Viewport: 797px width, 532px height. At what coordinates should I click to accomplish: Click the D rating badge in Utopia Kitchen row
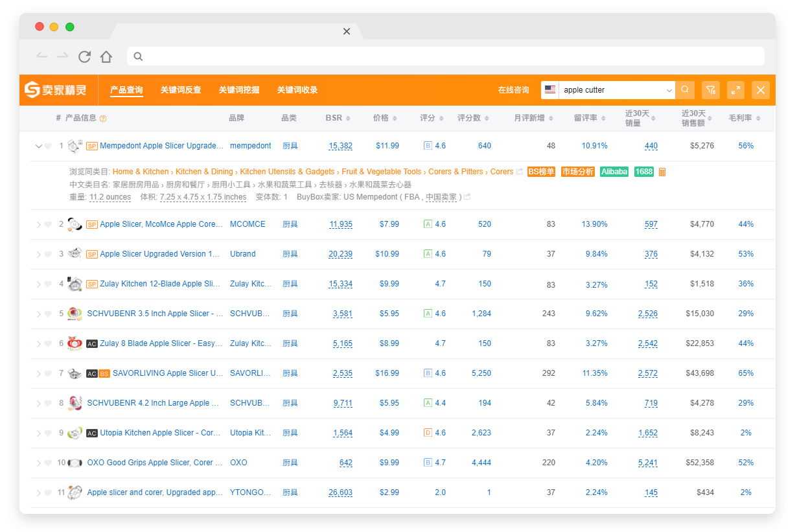coord(428,433)
